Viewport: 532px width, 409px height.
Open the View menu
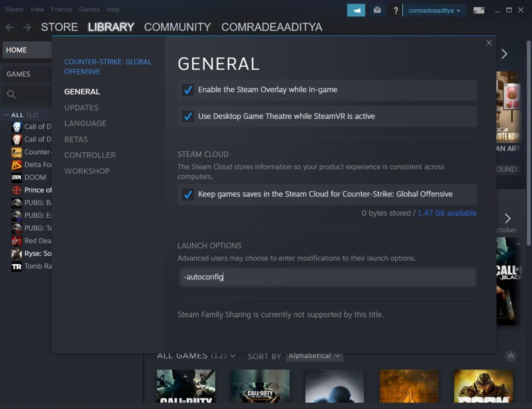(37, 9)
